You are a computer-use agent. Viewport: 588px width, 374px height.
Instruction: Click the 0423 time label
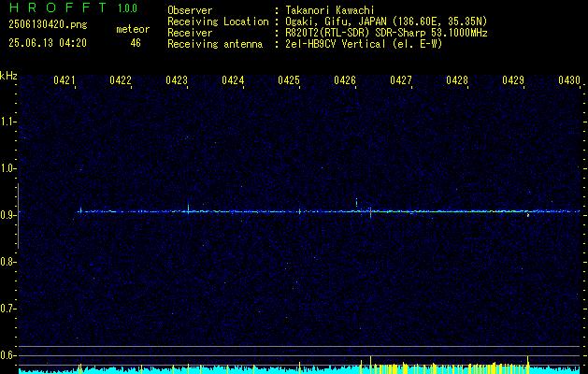coord(177,80)
